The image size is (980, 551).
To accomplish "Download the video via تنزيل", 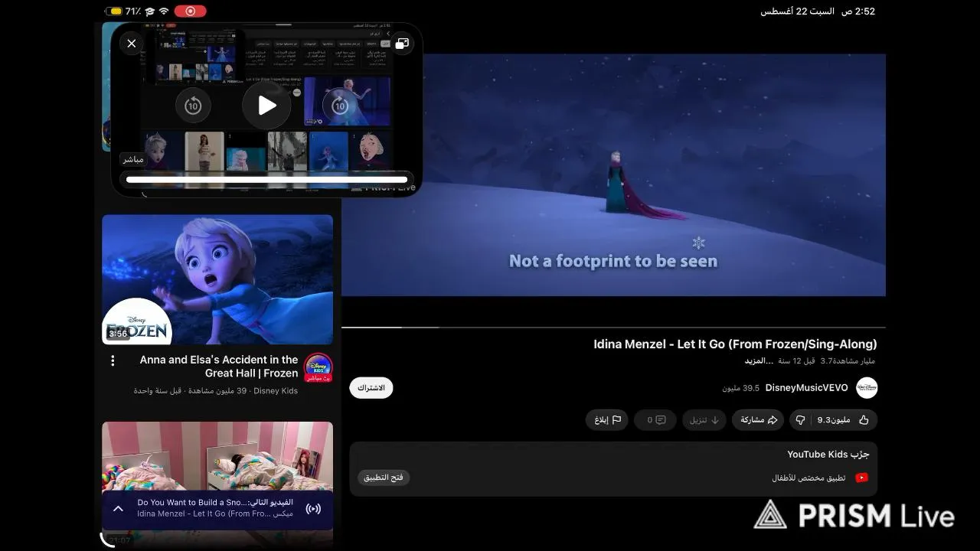I will [704, 420].
